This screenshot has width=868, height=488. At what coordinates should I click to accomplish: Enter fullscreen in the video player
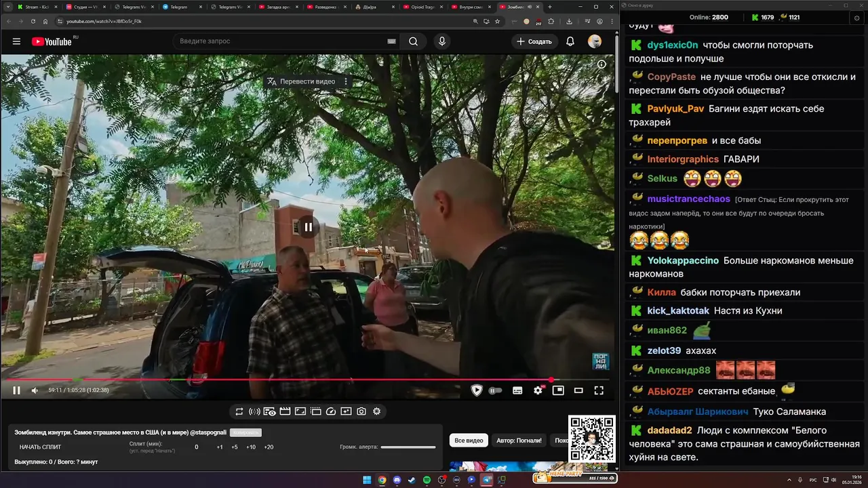599,390
